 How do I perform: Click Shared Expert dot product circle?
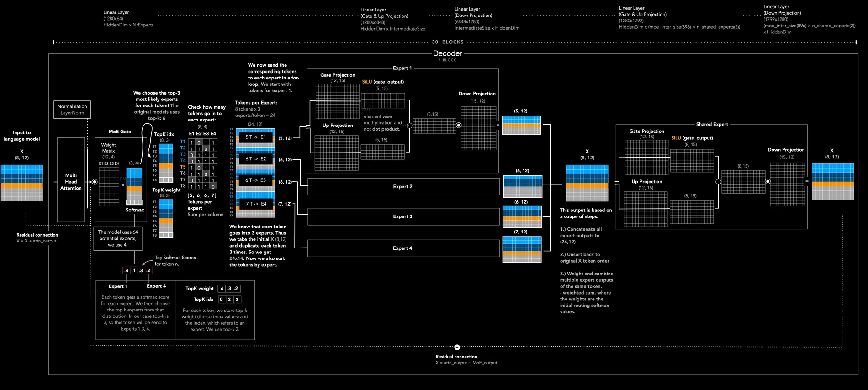click(x=767, y=181)
